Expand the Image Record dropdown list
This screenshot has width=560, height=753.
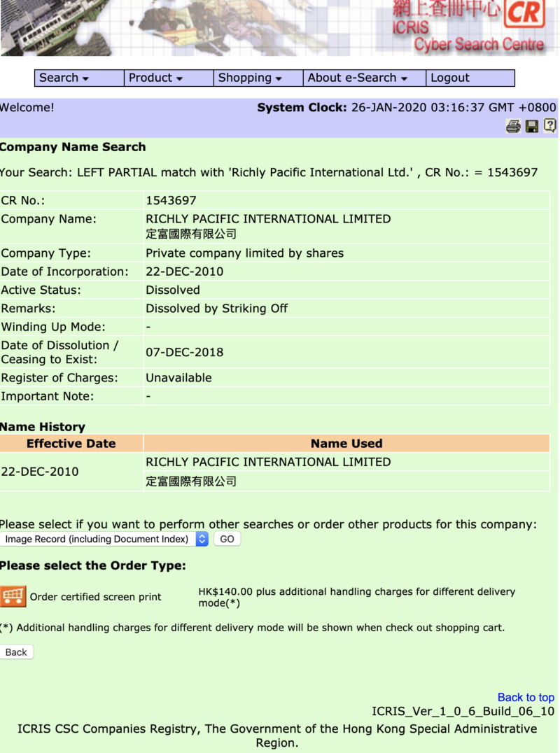[104, 539]
